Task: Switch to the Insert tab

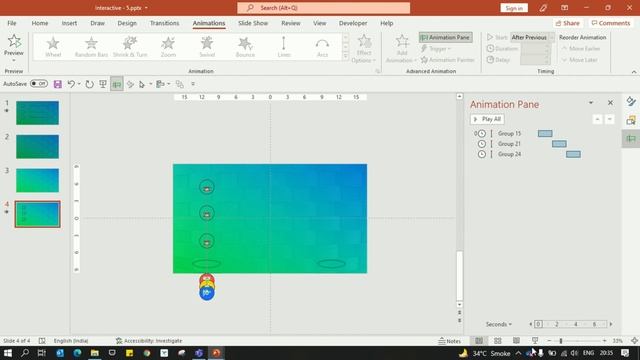Action: pos(69,23)
